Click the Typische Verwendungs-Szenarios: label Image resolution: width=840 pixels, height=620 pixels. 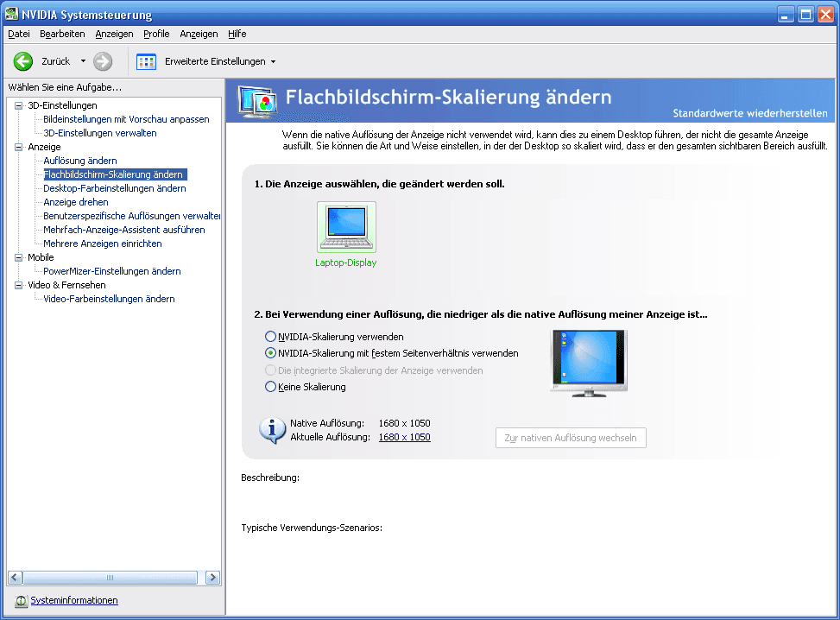point(312,528)
